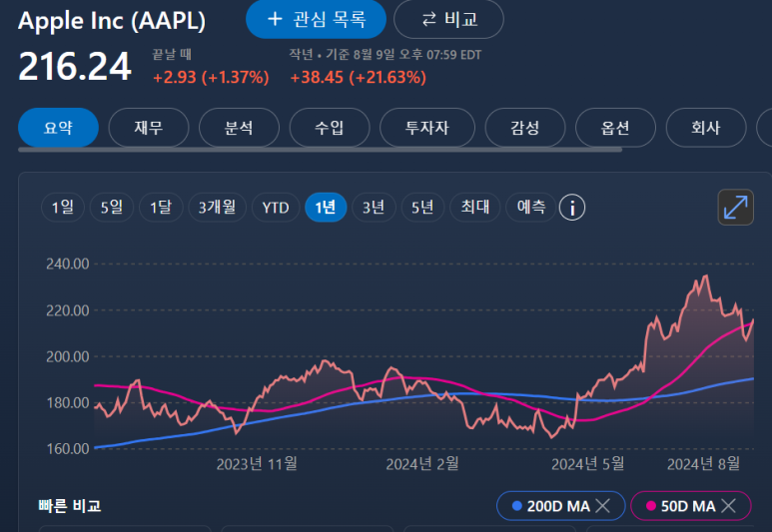Click the pink 50D MA color dot
The height and width of the screenshot is (532, 772).
tap(651, 505)
